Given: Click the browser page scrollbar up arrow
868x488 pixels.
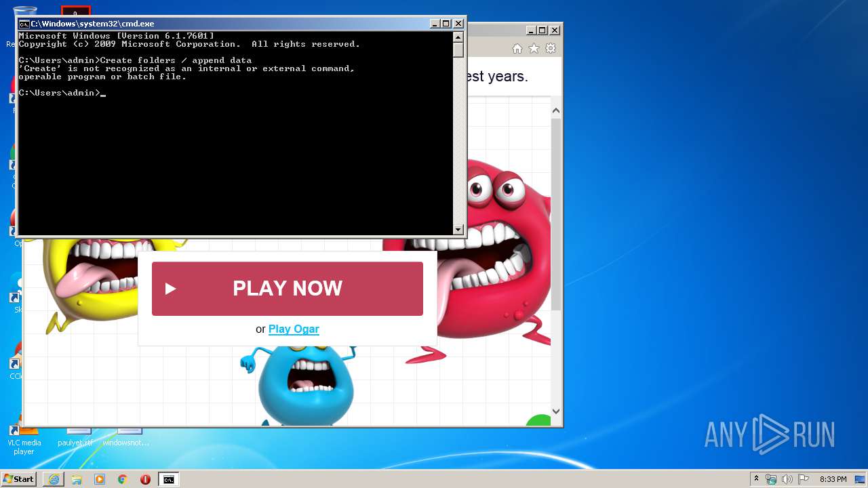Looking at the screenshot, I should click(556, 110).
